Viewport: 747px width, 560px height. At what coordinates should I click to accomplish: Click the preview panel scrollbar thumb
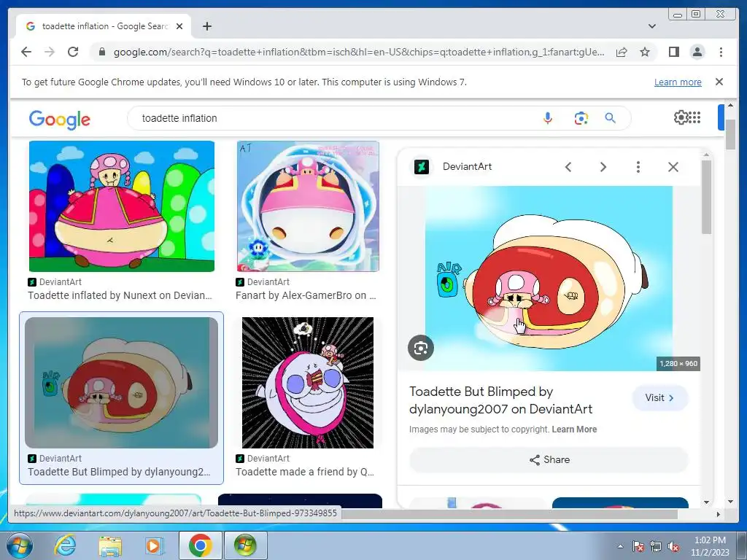click(x=706, y=197)
